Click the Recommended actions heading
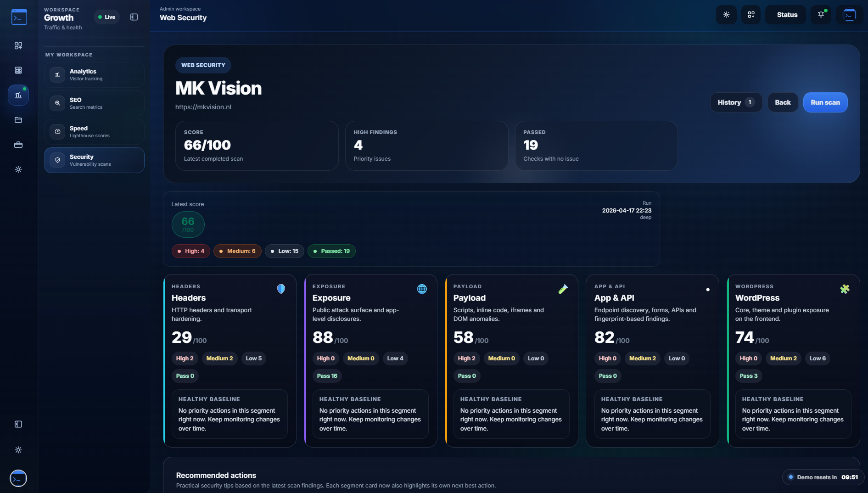This screenshot has height=493, width=868. point(216,476)
